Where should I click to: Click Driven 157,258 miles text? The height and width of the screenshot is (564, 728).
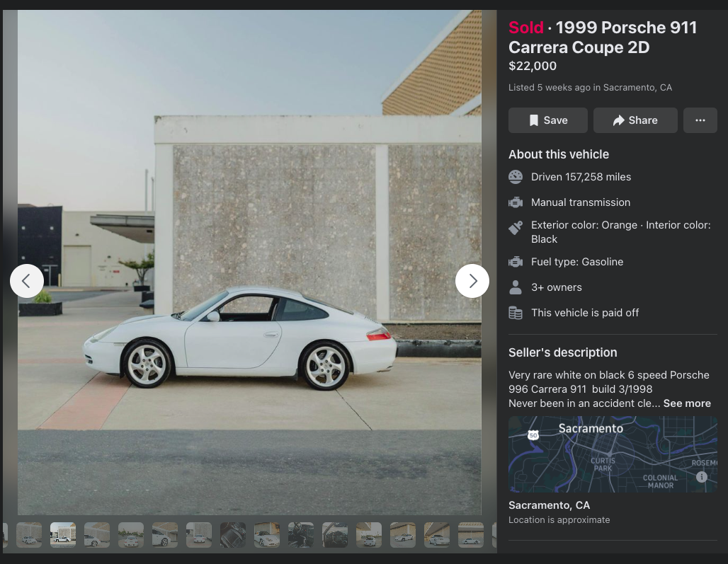pyautogui.click(x=581, y=177)
